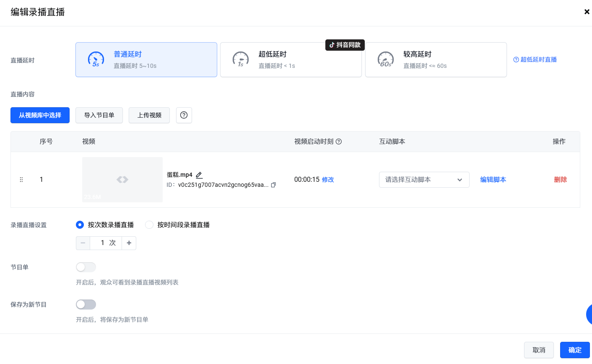Choose the 较高延时 latency card

coord(436,59)
